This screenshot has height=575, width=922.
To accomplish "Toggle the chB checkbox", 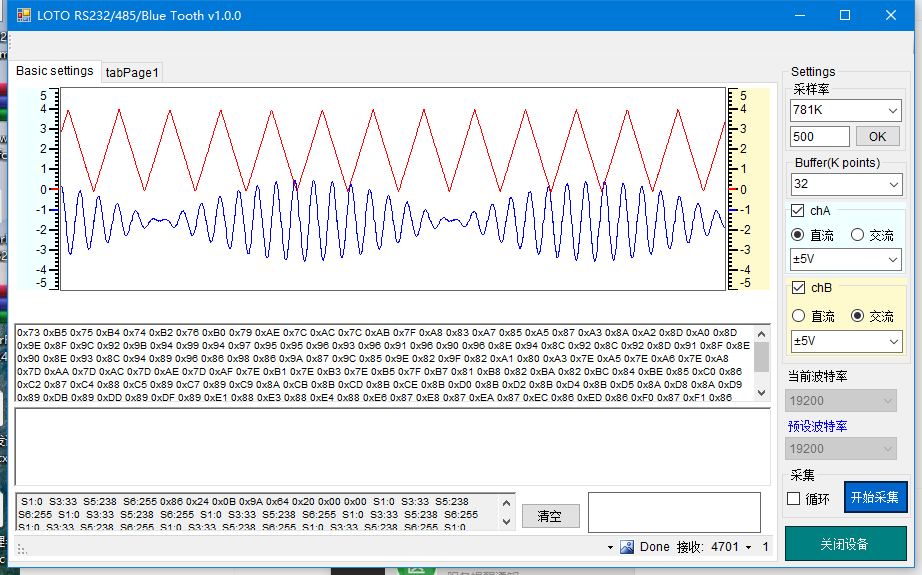I will pyautogui.click(x=799, y=288).
